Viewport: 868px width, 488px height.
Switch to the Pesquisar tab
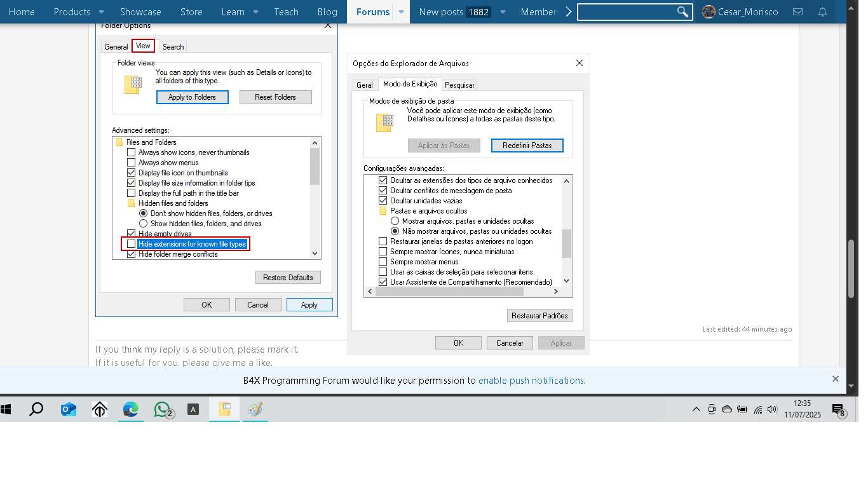point(459,85)
